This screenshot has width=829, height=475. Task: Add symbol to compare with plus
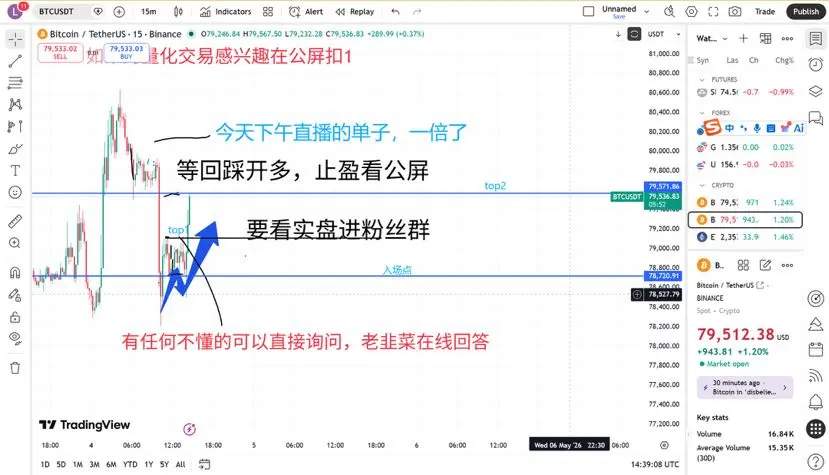(x=119, y=12)
